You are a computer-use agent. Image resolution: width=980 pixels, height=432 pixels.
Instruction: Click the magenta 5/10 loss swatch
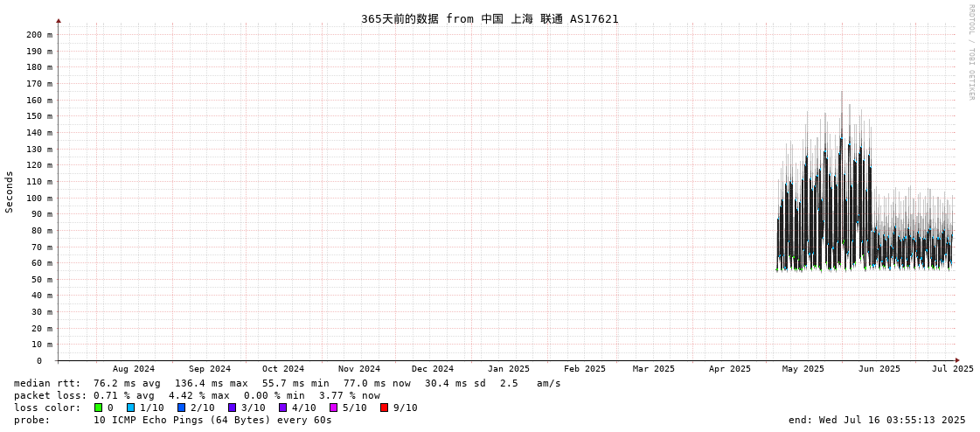click(334, 408)
